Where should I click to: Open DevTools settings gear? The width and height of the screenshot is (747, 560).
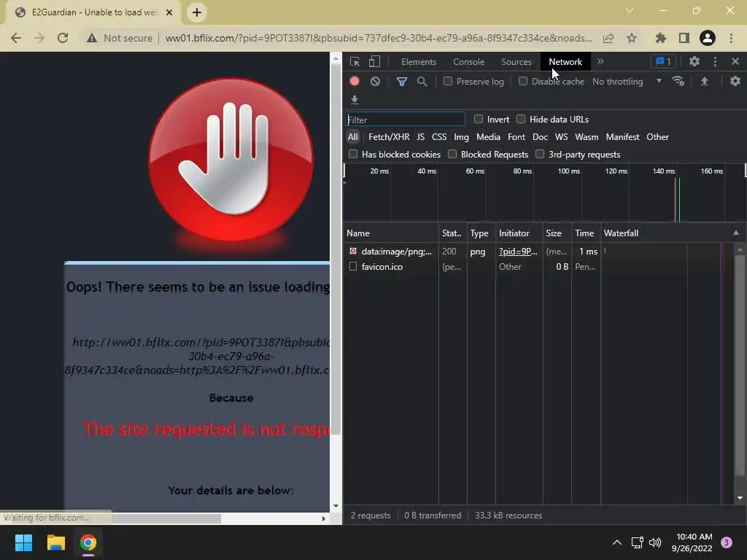[694, 61]
